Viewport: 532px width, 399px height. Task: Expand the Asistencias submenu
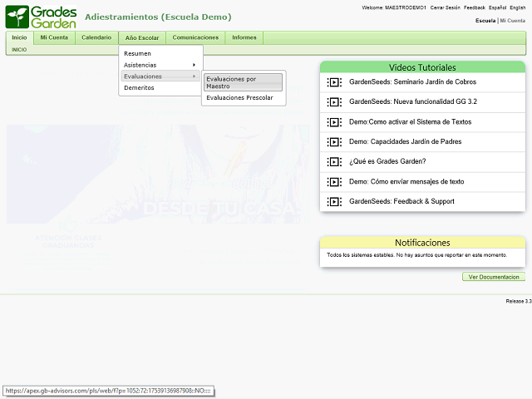160,65
